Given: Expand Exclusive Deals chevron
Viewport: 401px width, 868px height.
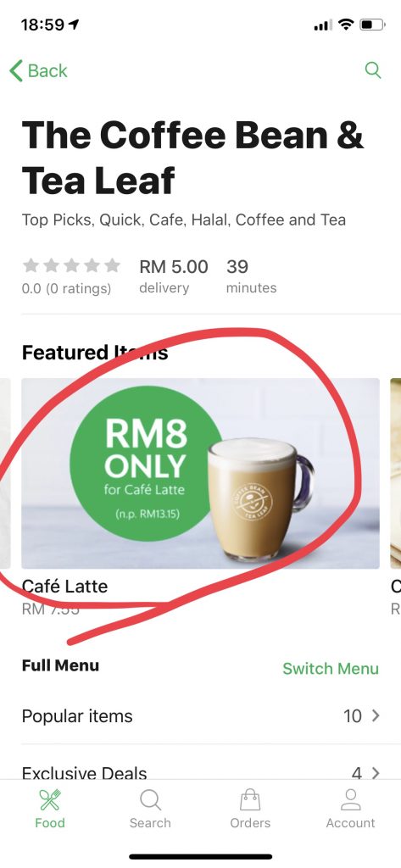Looking at the screenshot, I should click(376, 773).
